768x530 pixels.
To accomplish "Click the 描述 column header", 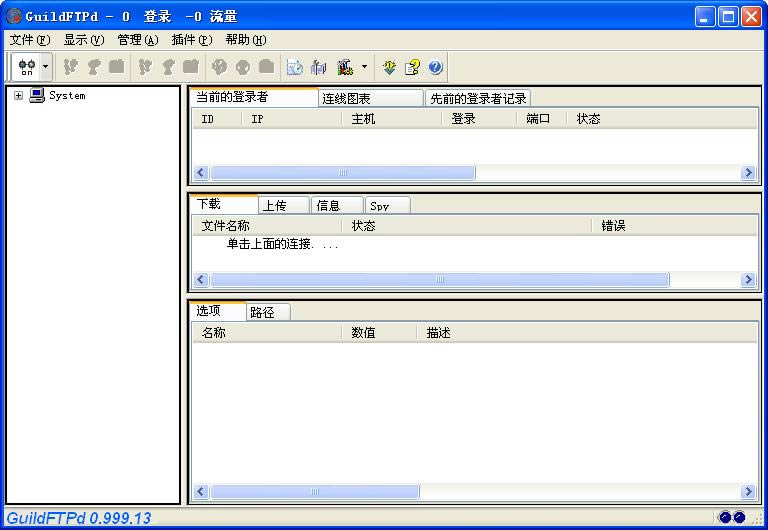I will [587, 333].
